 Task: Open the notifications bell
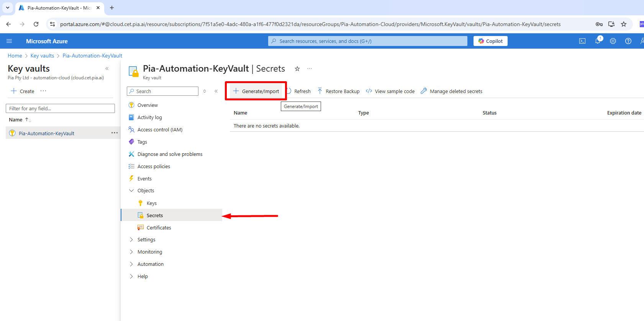pos(598,41)
